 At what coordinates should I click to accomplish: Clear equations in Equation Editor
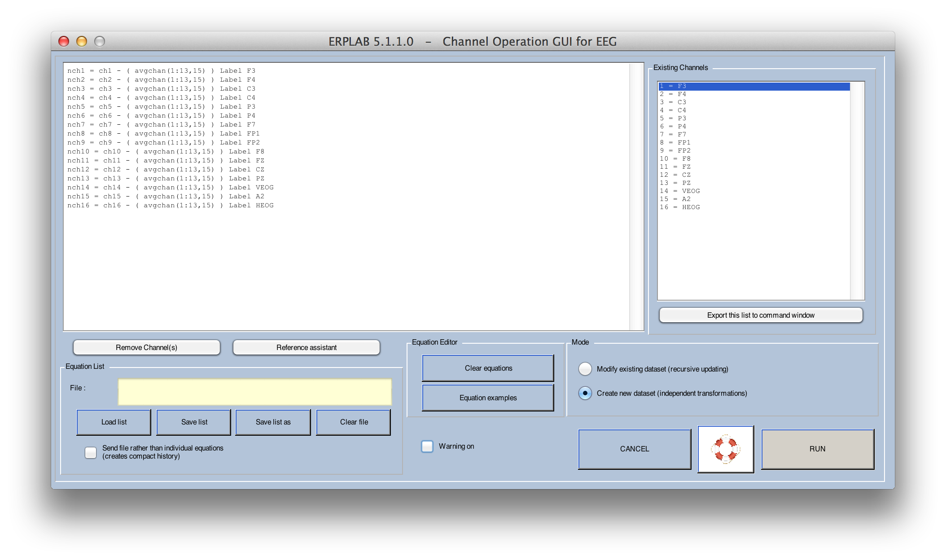pyautogui.click(x=488, y=368)
